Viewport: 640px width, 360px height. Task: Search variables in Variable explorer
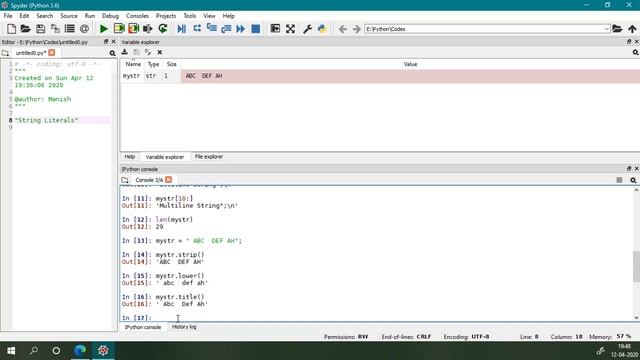point(636,52)
